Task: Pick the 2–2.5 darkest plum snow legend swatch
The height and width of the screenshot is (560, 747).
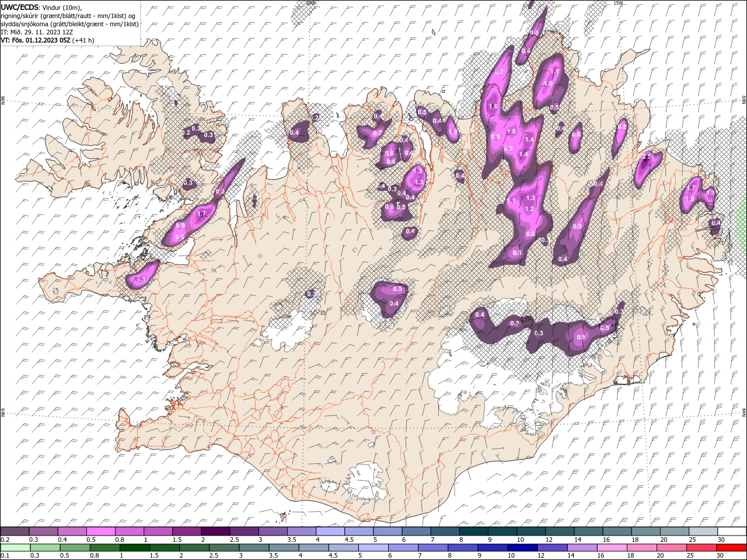Action: 215,531
